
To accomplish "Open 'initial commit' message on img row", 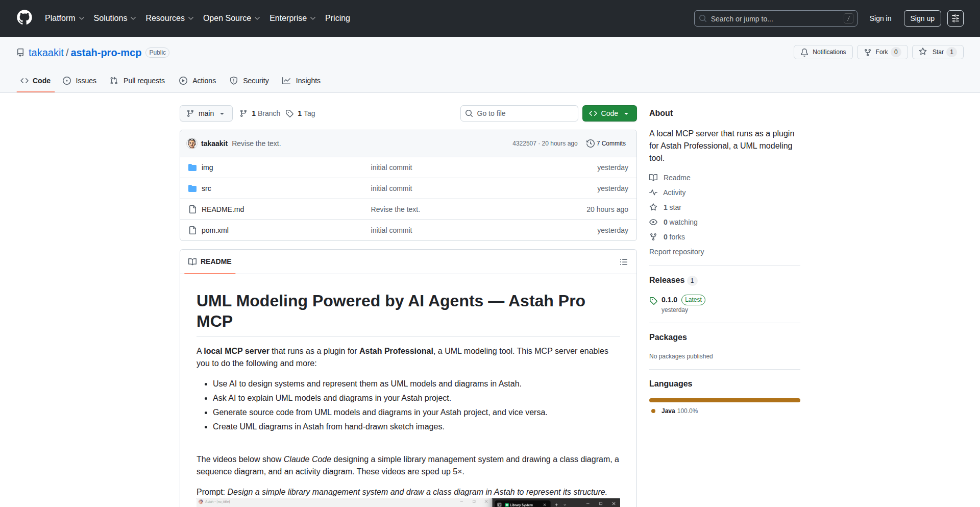I will pyautogui.click(x=391, y=167).
